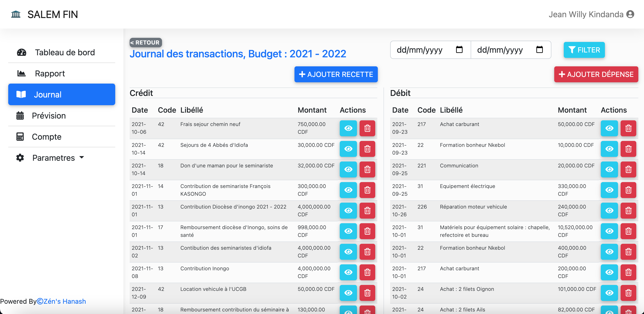Click the Journal open-book icon
644x314 pixels.
21,94
